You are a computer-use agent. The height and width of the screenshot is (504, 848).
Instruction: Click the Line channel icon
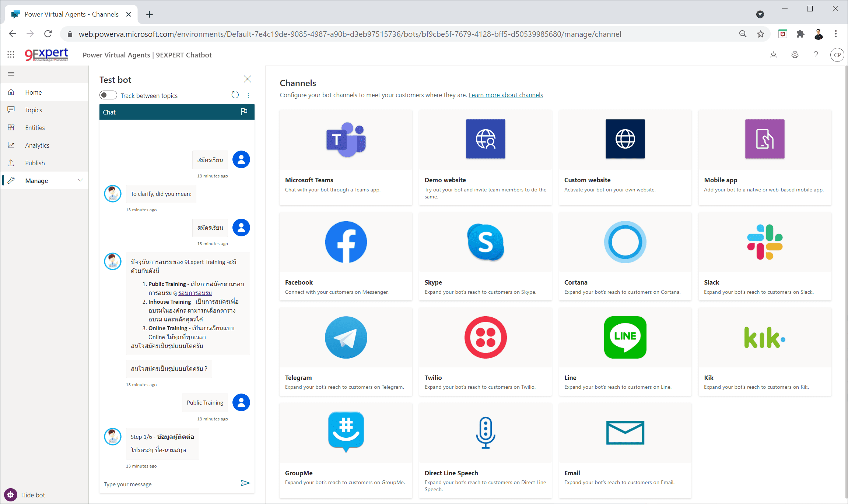[625, 336]
